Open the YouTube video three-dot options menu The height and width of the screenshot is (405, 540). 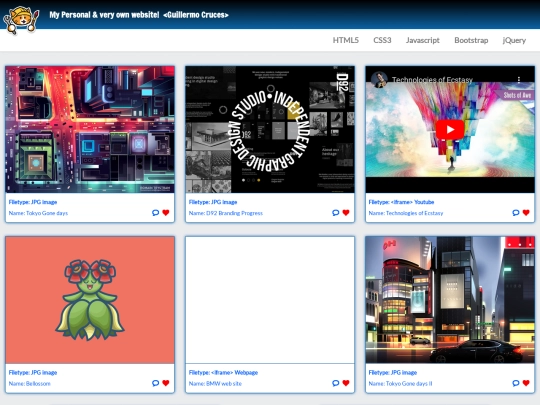pos(519,80)
